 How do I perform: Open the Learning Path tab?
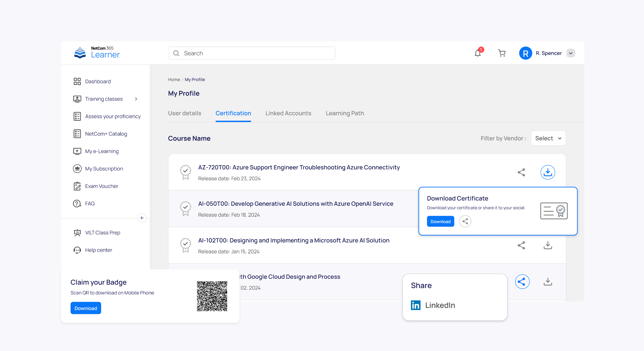pos(345,113)
